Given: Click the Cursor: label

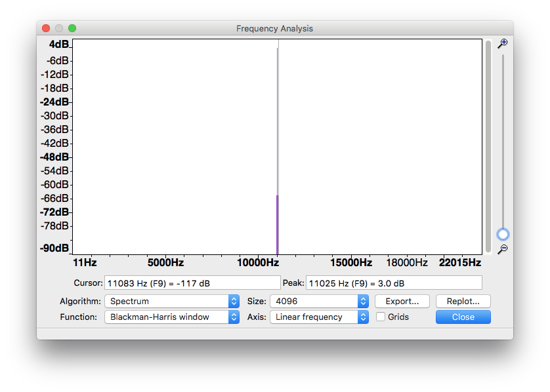Looking at the screenshot, I should pyautogui.click(x=89, y=283).
